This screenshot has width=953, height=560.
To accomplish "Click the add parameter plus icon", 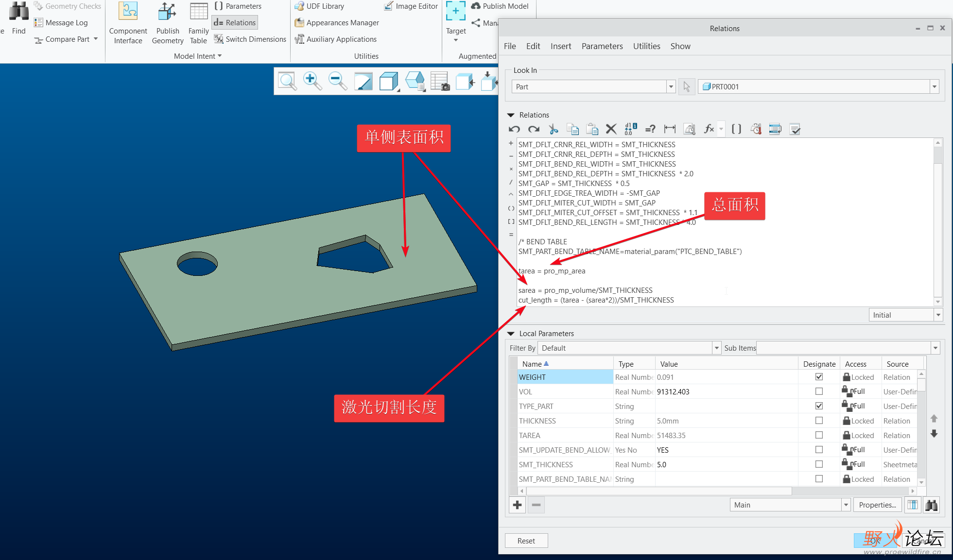I will (x=517, y=505).
